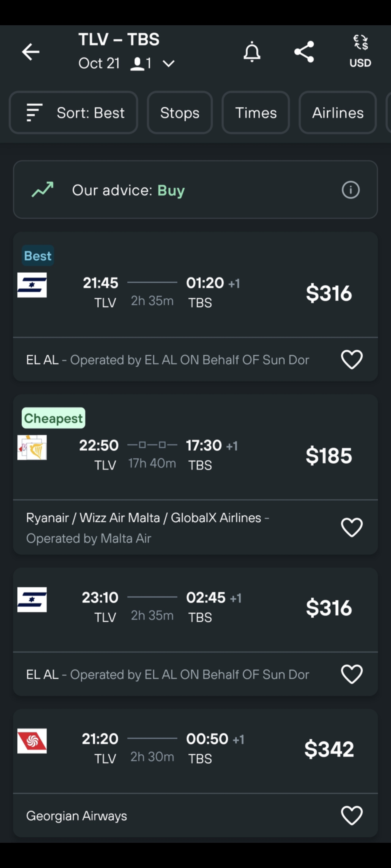This screenshot has height=868, width=391.
Task: Tap the back arrow icon
Action: pyautogui.click(x=31, y=52)
